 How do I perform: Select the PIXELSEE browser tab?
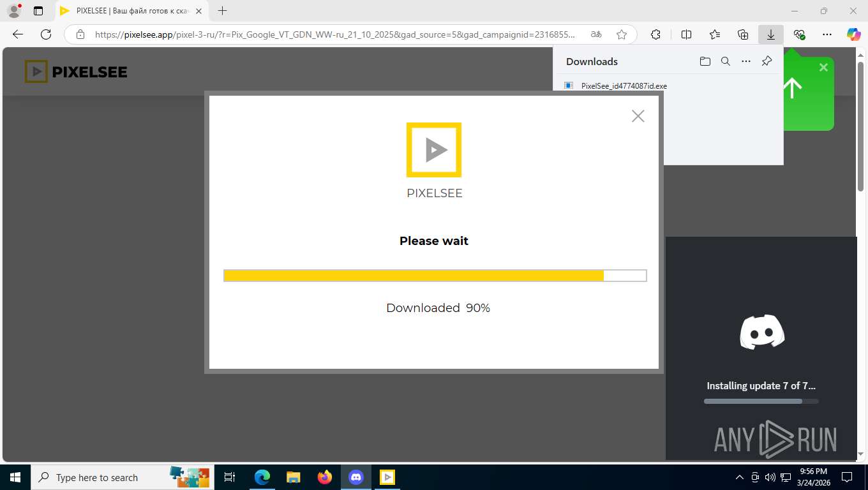[132, 11]
